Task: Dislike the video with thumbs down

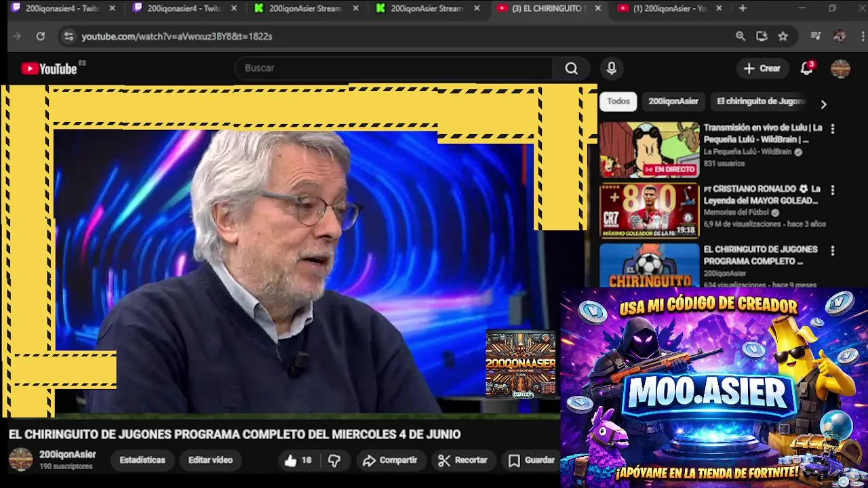Action: 334,460
